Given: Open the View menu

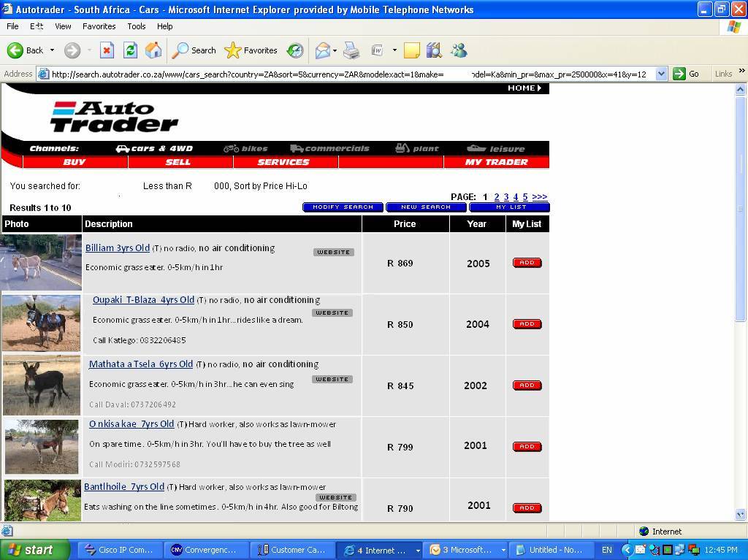Looking at the screenshot, I should click(63, 26).
